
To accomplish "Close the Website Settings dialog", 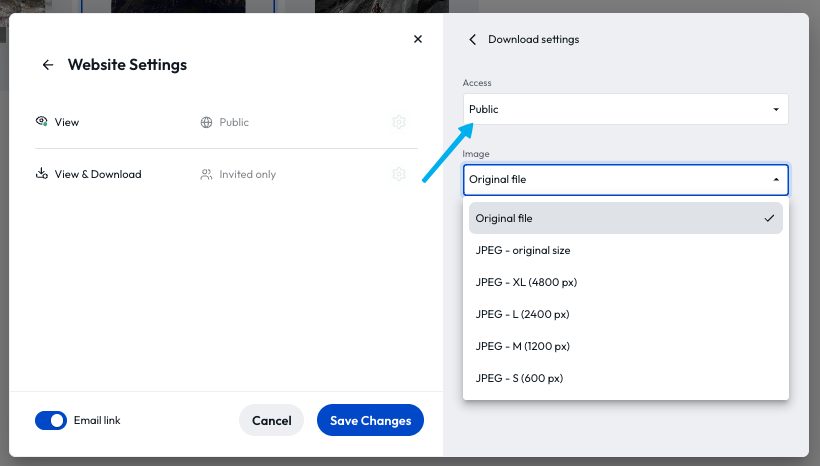I will point(417,39).
